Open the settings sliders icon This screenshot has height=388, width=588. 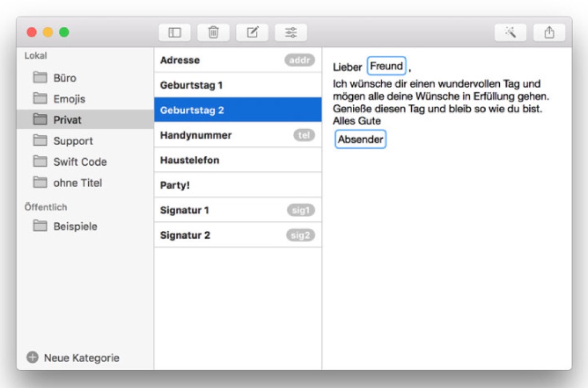point(291,33)
